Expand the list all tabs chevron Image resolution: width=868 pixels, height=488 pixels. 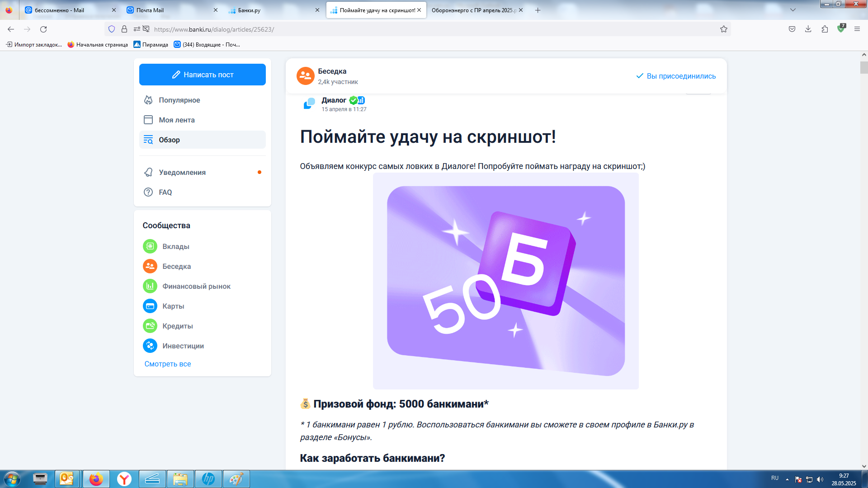pos(793,10)
